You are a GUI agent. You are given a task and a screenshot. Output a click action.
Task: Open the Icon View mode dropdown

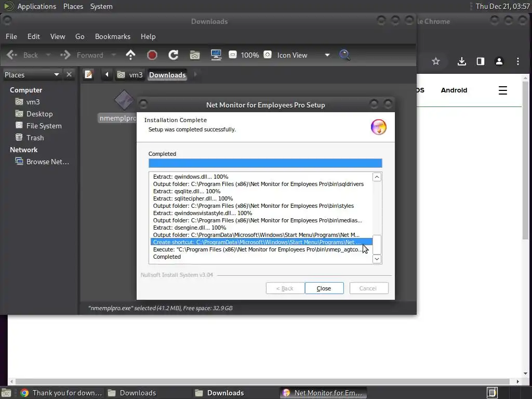(303, 55)
